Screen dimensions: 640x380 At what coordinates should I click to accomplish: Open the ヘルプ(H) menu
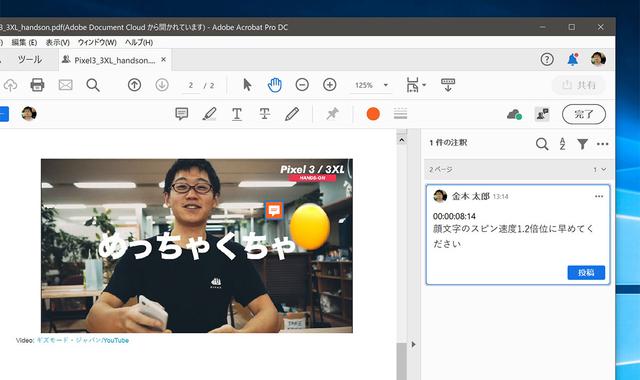click(139, 42)
